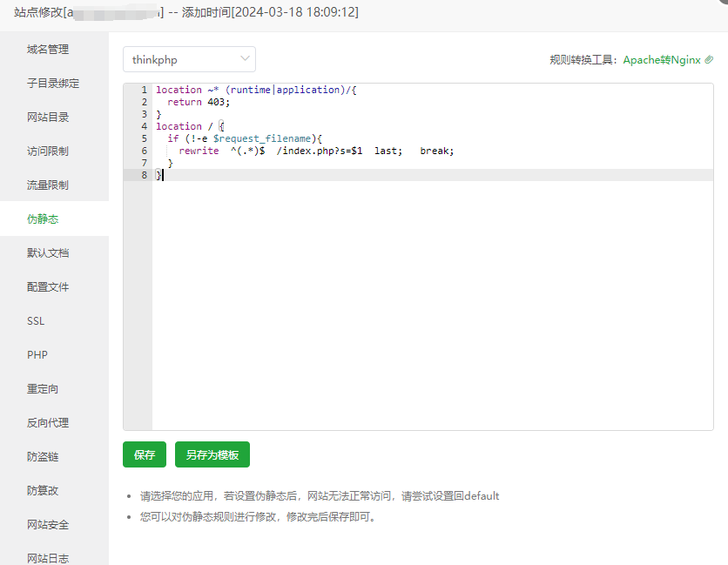This screenshot has width=728, height=565.
Task: Click the green 保存 button
Action: tap(145, 454)
